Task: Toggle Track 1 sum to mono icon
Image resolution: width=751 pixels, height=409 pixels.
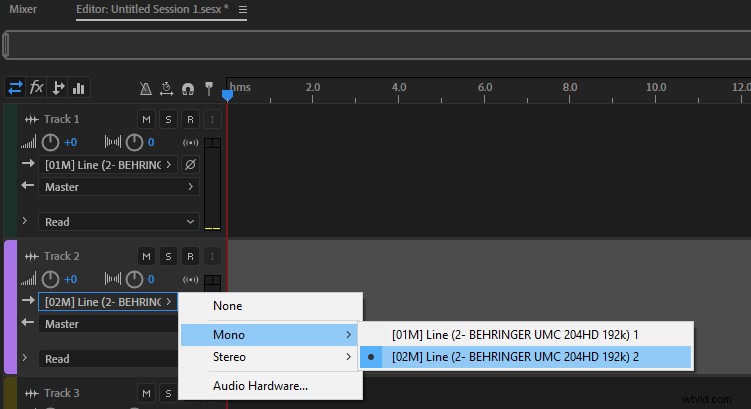Action: coord(191,142)
